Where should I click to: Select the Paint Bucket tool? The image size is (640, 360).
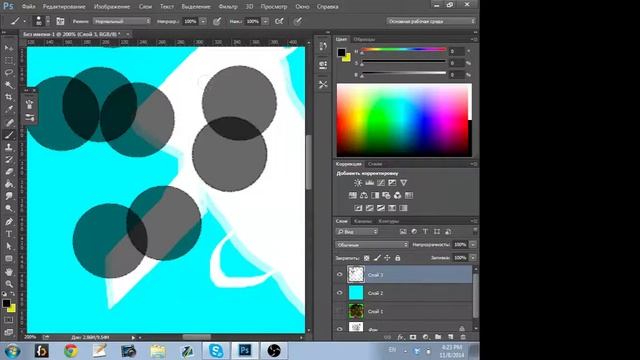pos(9,184)
